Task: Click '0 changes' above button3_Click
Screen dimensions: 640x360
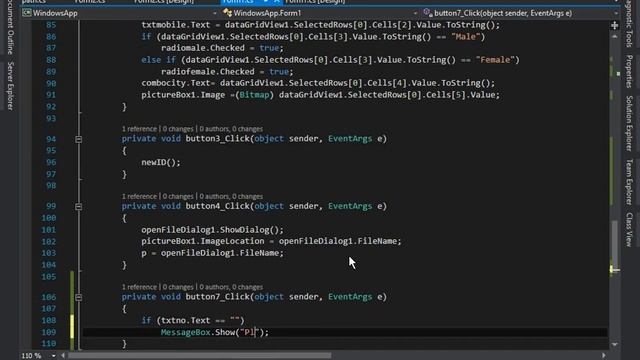Action: tap(178, 129)
